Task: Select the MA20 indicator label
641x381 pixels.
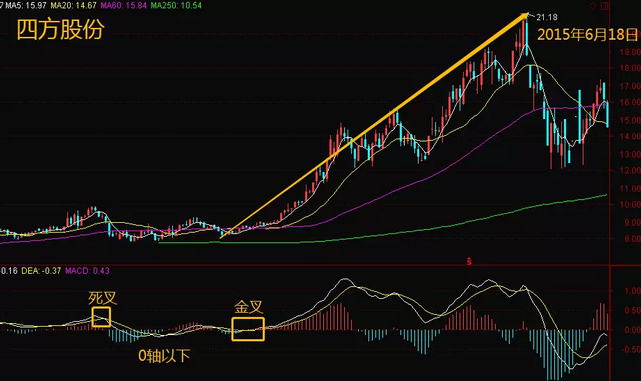Action: pos(74,5)
